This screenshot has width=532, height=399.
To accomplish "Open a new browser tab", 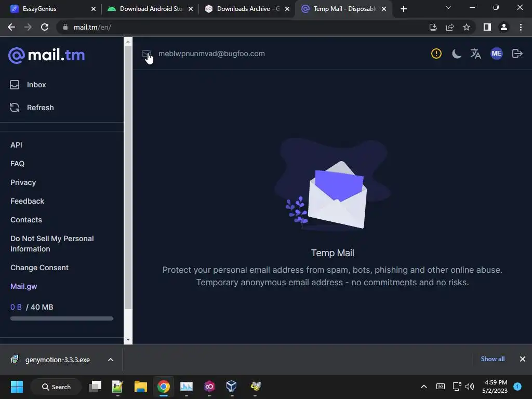I will click(x=403, y=9).
